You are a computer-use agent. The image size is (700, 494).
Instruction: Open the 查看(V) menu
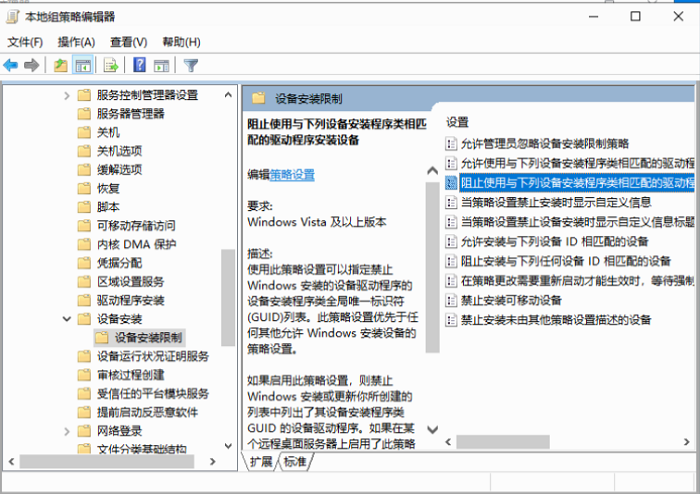click(x=128, y=42)
